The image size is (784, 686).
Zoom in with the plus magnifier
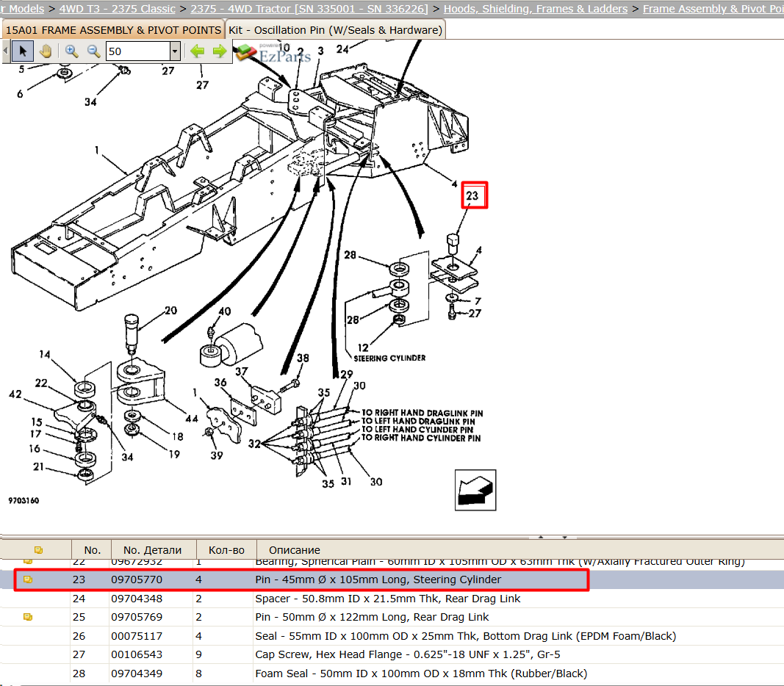coord(71,51)
